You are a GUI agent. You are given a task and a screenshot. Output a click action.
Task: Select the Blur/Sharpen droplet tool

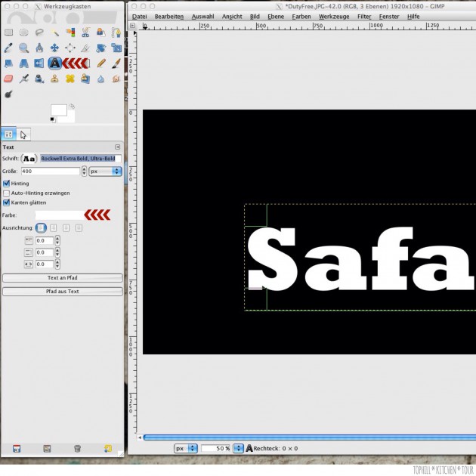click(x=100, y=79)
